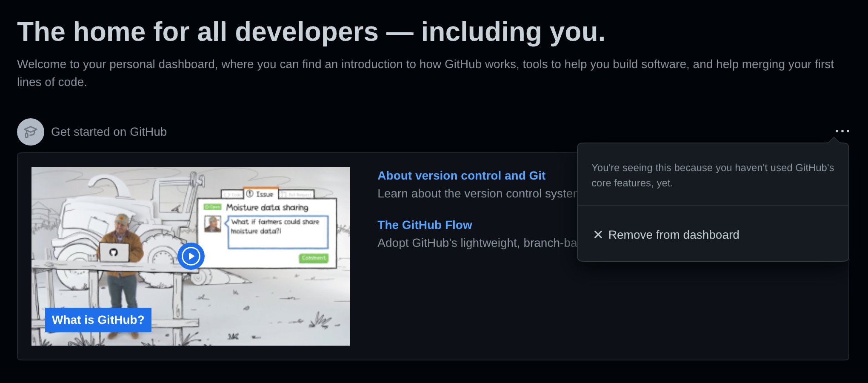The width and height of the screenshot is (868, 383).
Task: Open The GitHub Flow link
Action: coord(425,225)
